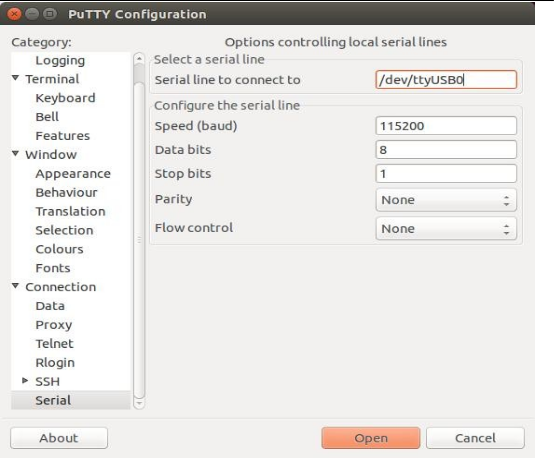Select Selection settings

64,230
